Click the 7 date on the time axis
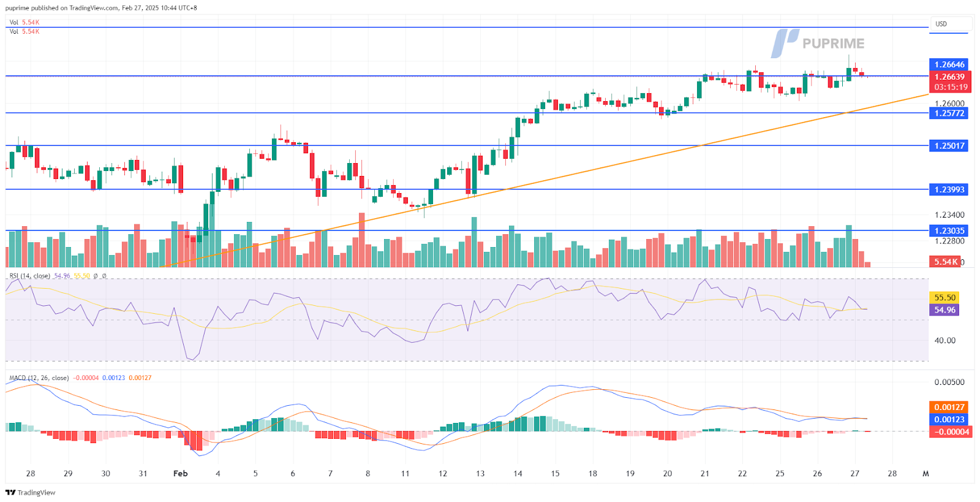Screen dimensions: 980x502 [x=330, y=473]
